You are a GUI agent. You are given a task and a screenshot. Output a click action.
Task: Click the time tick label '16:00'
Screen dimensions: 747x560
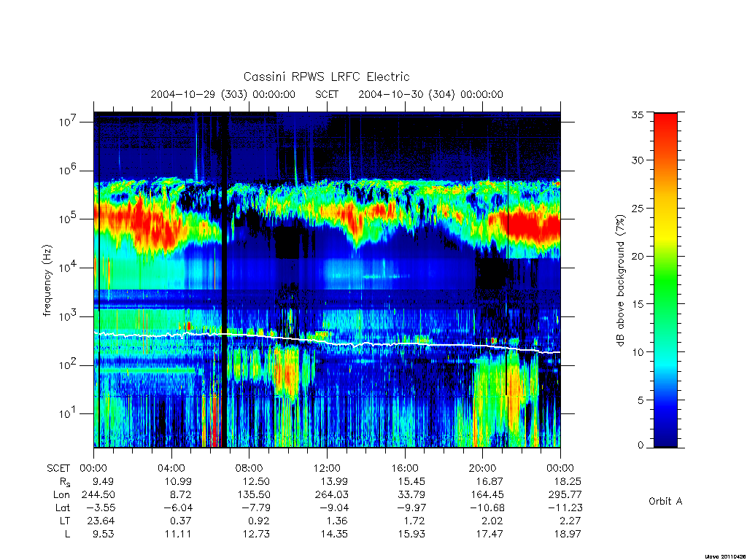click(404, 468)
